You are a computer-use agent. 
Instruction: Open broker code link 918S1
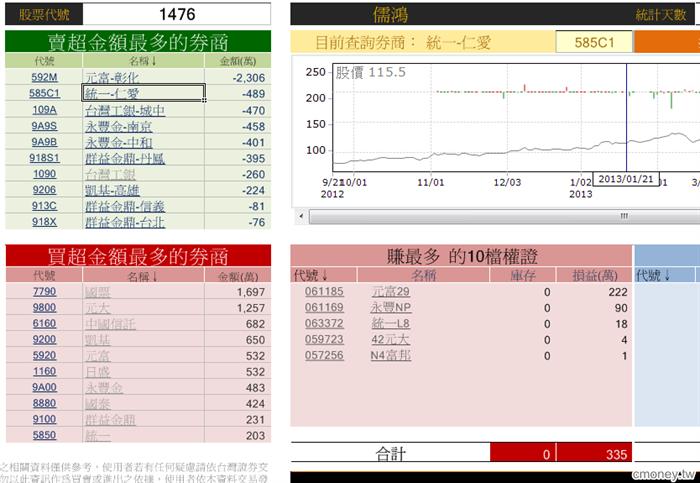point(44,158)
